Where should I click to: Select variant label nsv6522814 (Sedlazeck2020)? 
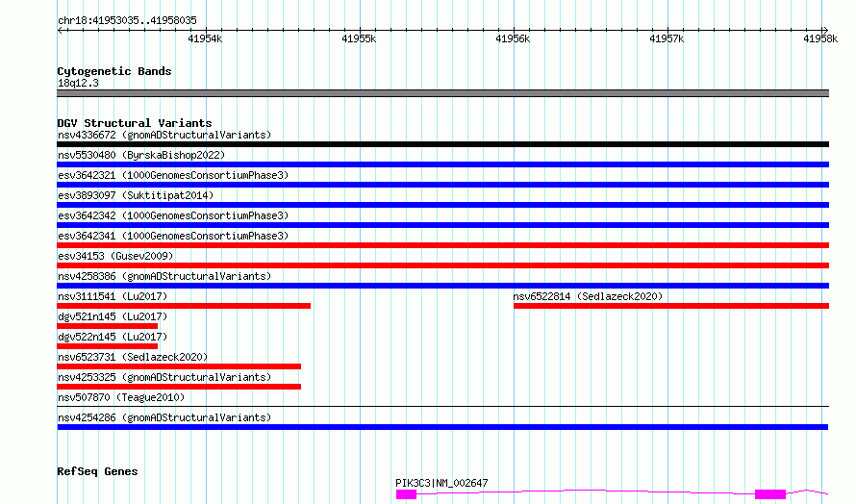[588, 296]
